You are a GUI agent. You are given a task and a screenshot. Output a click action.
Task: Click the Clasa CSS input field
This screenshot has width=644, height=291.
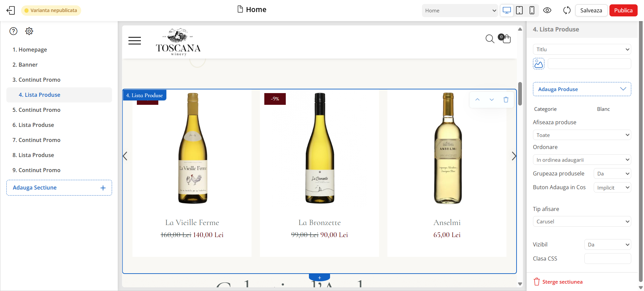pos(607,259)
